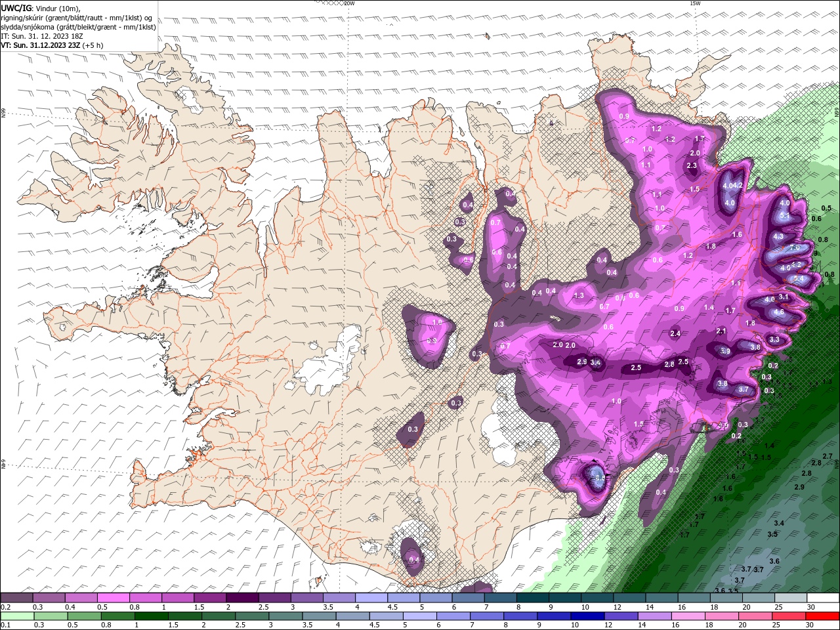Click the pure red 30 rain legend swatch
Screen dimensions: 840x630
point(822,616)
